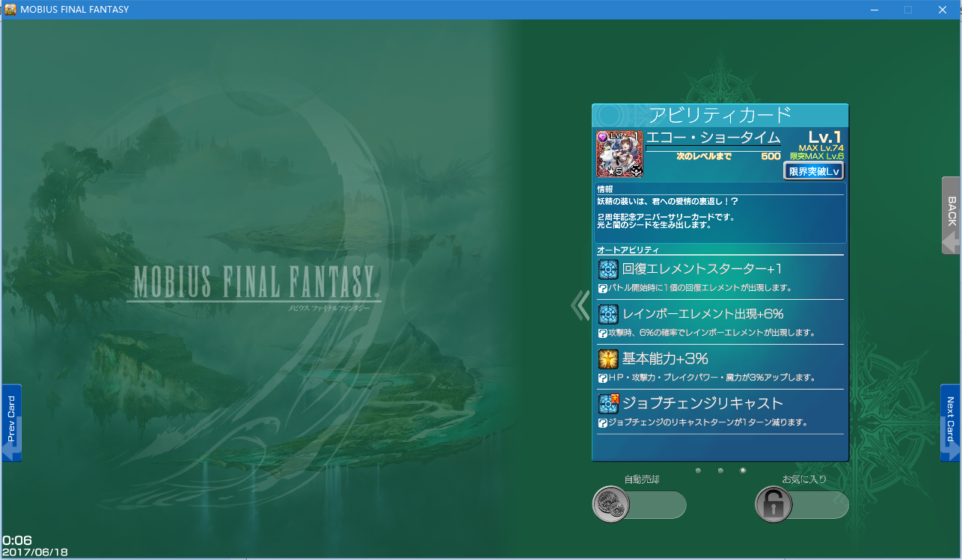
Task: Click the 2周年記念アニバーサリーカード text line
Action: click(x=666, y=218)
